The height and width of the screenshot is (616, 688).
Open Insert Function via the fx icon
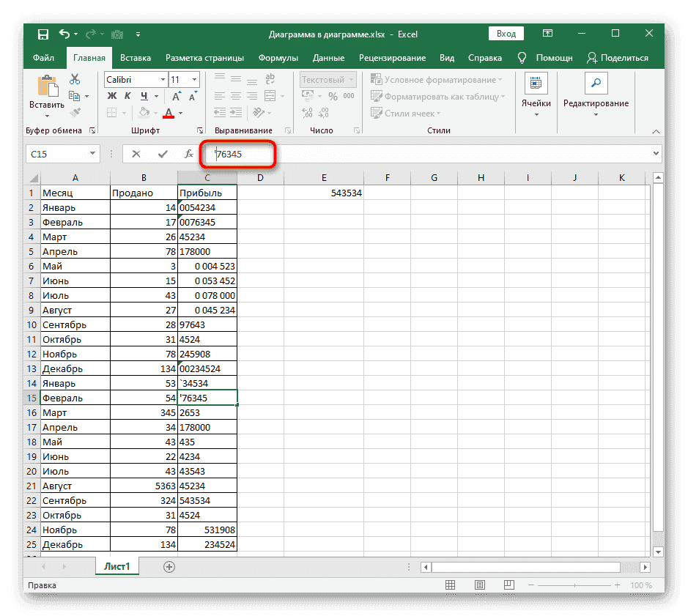tap(188, 154)
